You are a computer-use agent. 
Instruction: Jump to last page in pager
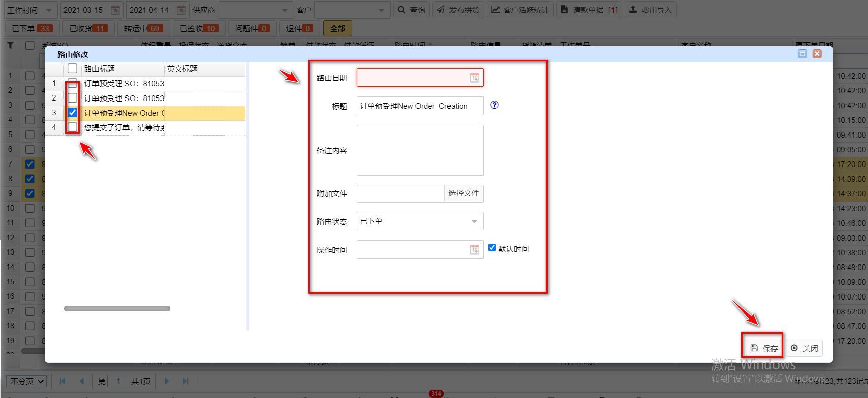pyautogui.click(x=186, y=381)
